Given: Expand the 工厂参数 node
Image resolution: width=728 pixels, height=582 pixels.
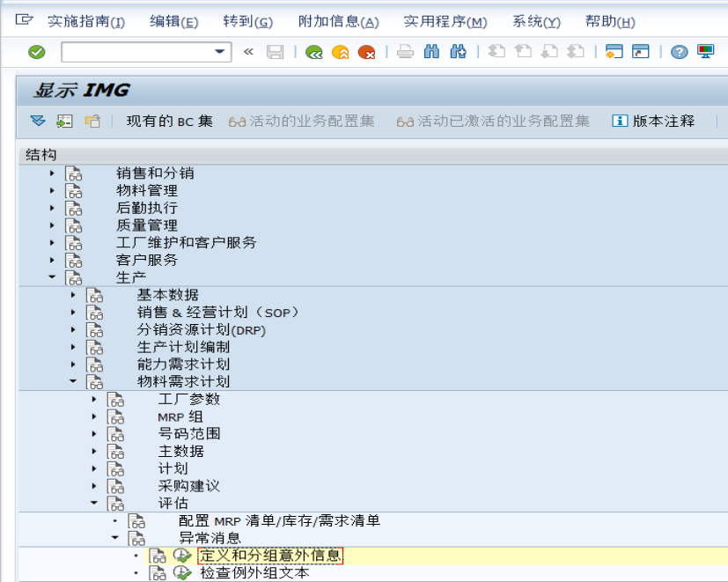Looking at the screenshot, I should (x=94, y=399).
